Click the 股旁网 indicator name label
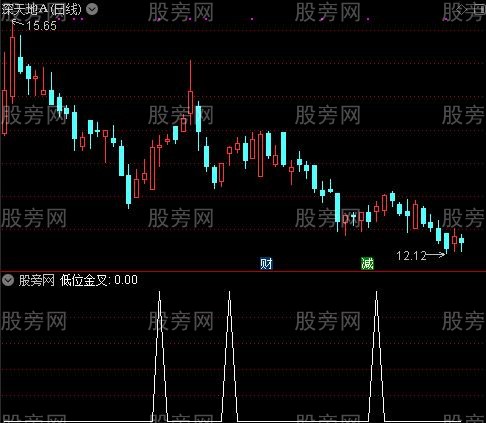This screenshot has width=486, height=423. [x=37, y=280]
